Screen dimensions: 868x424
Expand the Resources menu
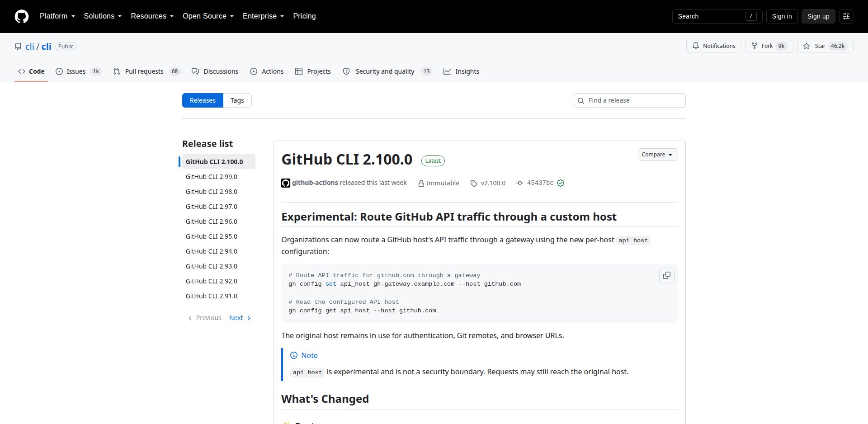point(152,16)
